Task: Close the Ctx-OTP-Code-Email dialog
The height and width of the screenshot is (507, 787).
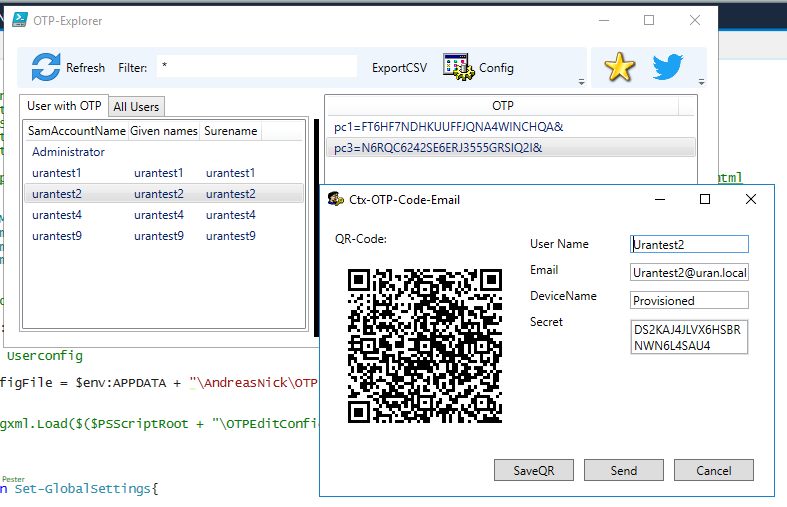Action: tap(751, 199)
